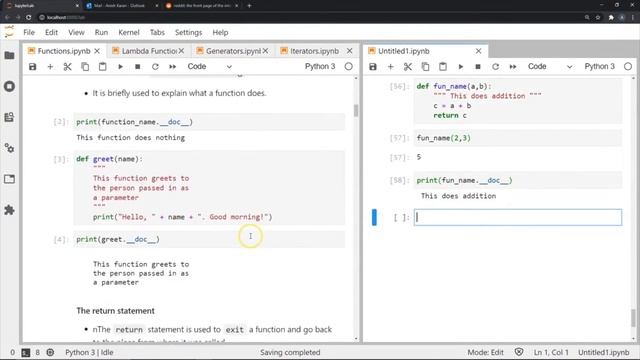Open the property inspector gears icon
Viewport: 640px width, 360px height.
[9, 148]
